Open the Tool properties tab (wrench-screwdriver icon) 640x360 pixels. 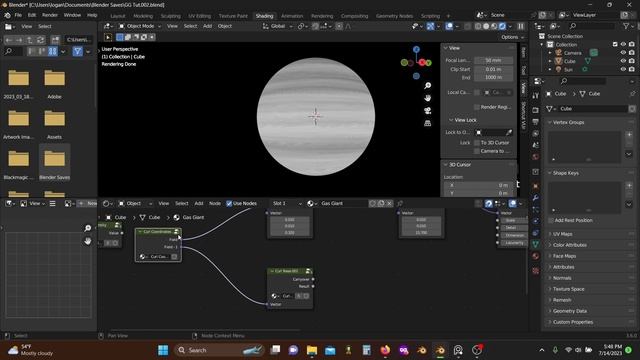(536, 96)
